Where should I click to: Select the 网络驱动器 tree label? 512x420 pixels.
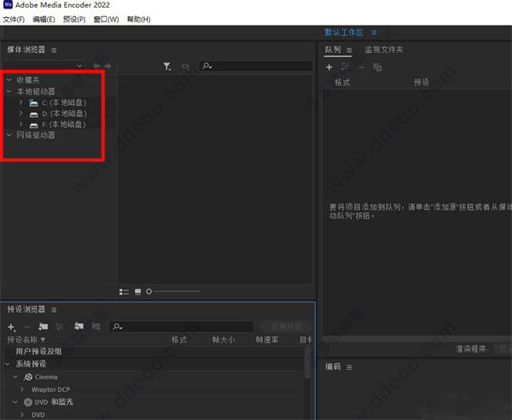(x=36, y=135)
